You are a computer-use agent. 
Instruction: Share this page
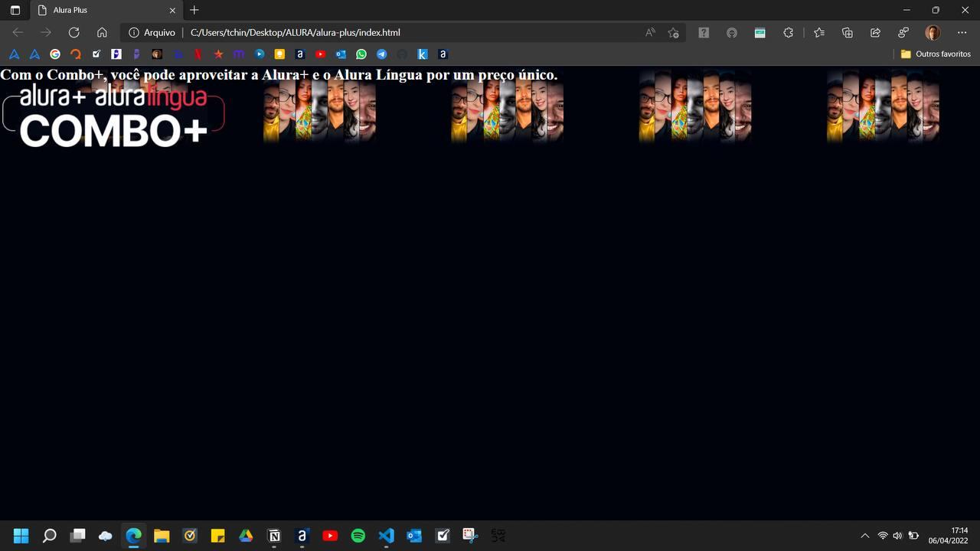[875, 32]
